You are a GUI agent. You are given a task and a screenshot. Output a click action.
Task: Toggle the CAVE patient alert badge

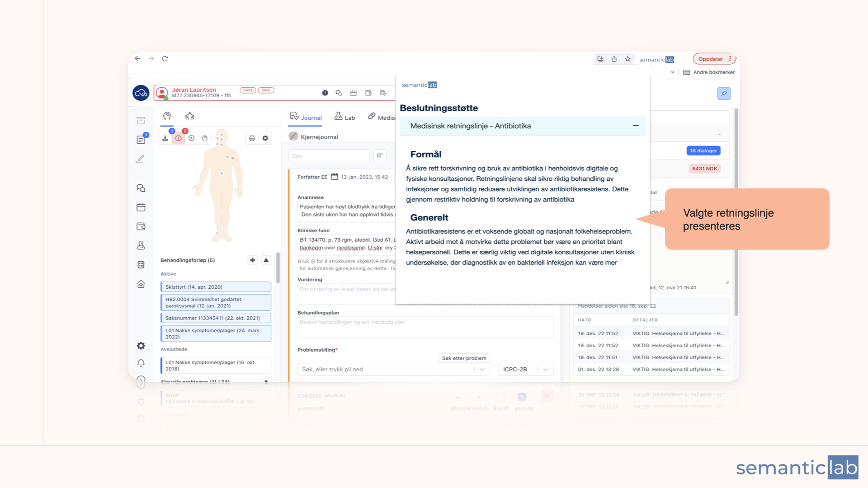point(248,90)
